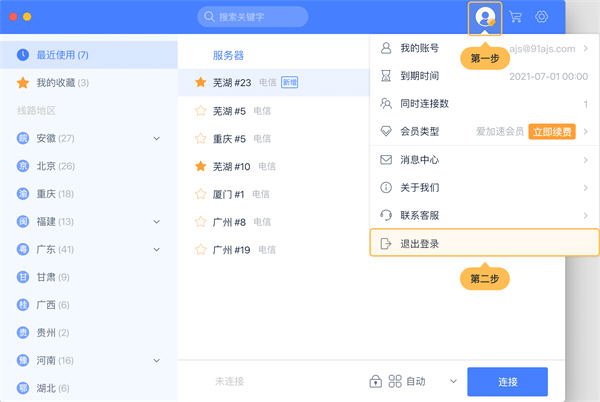Click the blue 连接 connect button

coord(507,381)
